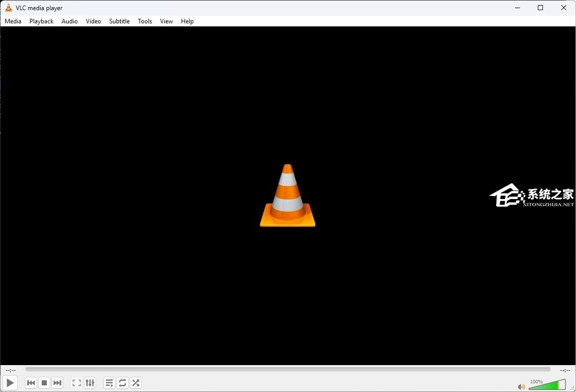The image size is (576, 392).
Task: Click the VLC cone title bar icon
Action: coord(9,8)
